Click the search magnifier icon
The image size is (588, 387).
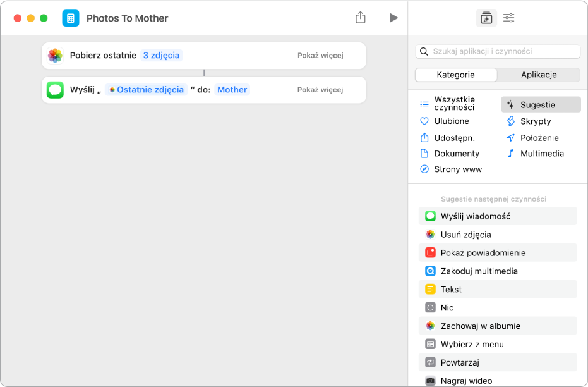point(424,51)
